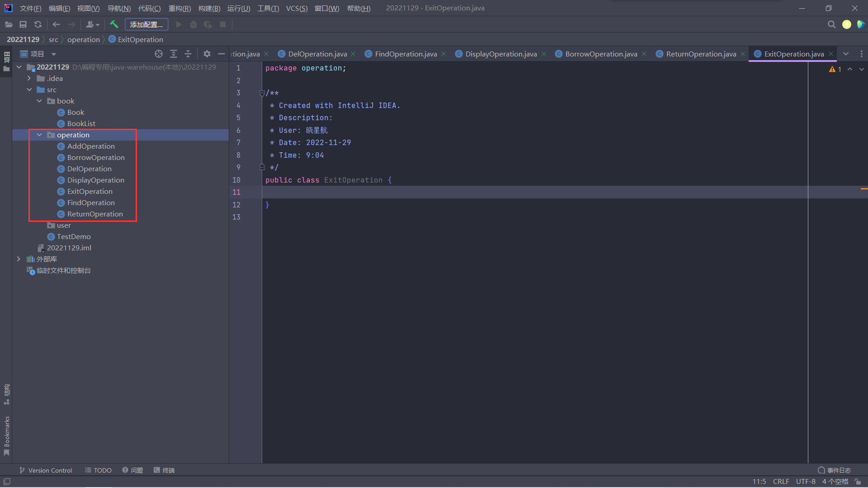This screenshot has width=868, height=488.
Task: Collapse the operation package node
Action: [39, 135]
